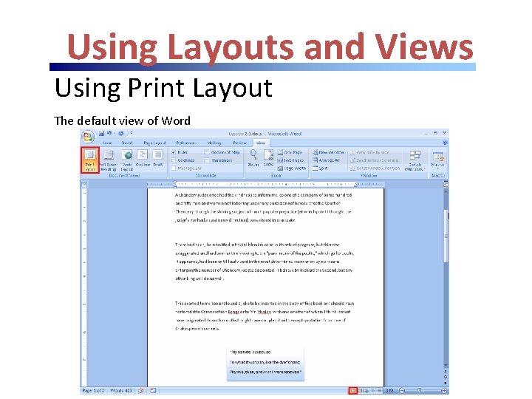The width and height of the screenshot is (532, 399).
Task: Click Word Help icon on ribbon
Action: pyautogui.click(x=445, y=143)
